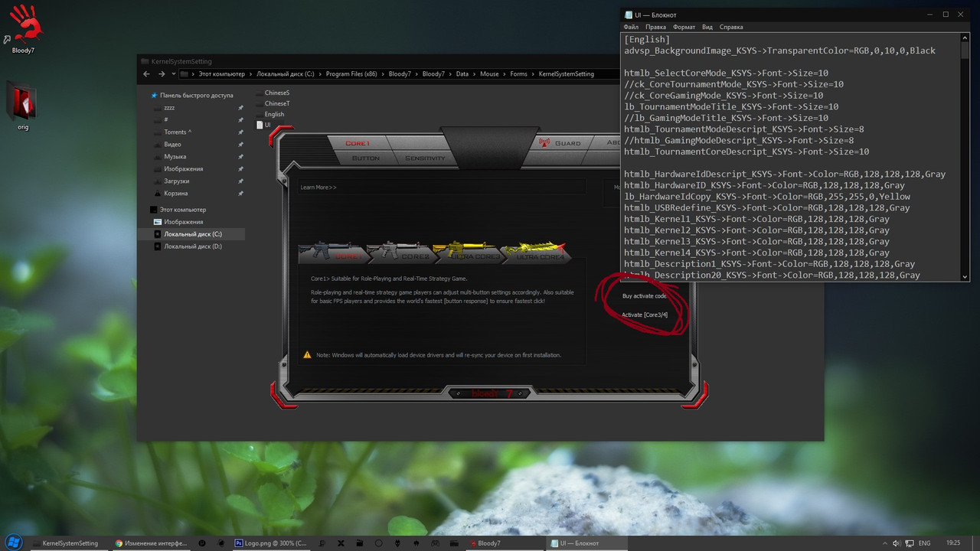980x551 pixels.
Task: Expand dropdown after Mouse breadcrumb
Action: coord(504,74)
